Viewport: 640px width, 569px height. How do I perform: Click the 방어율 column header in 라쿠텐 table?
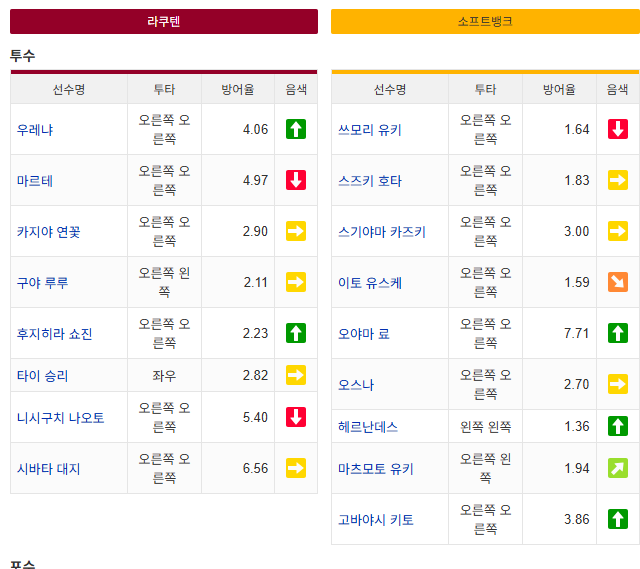tap(238, 89)
